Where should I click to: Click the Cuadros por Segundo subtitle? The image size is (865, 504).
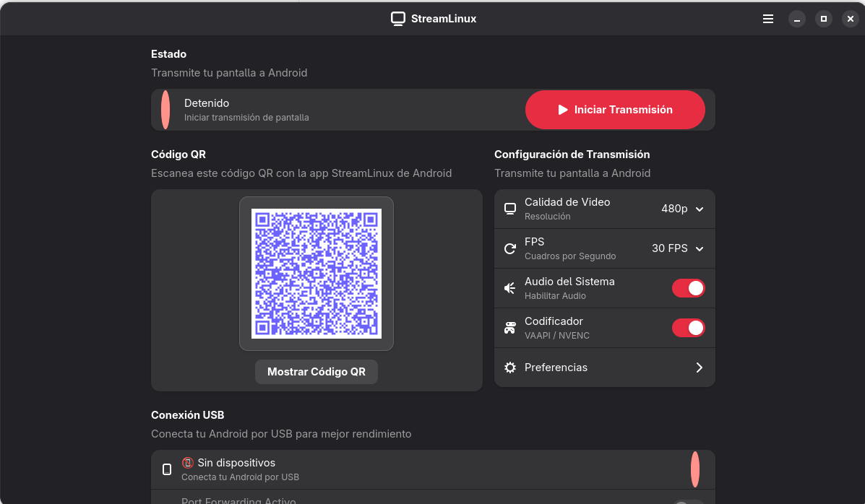(570, 256)
